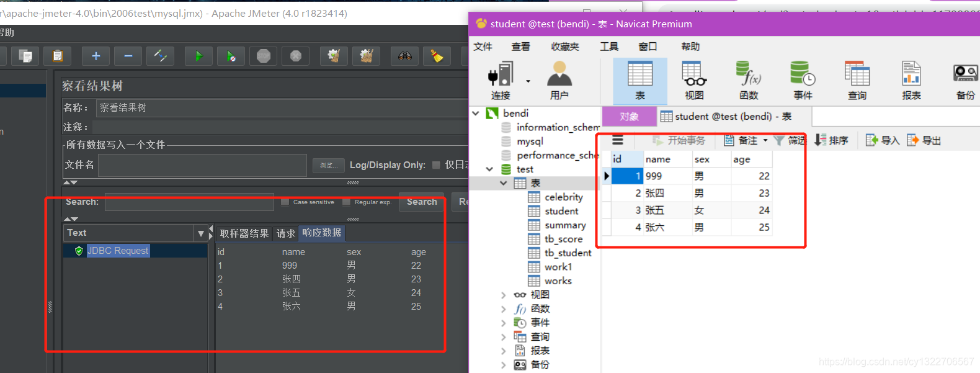Click the JMeter Expand All plus icon

[x=96, y=56]
